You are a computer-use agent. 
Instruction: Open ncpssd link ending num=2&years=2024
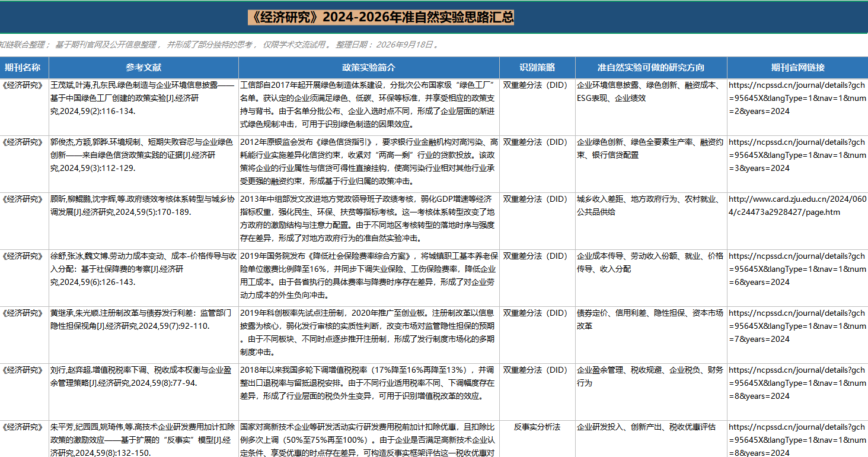pyautogui.click(x=797, y=98)
